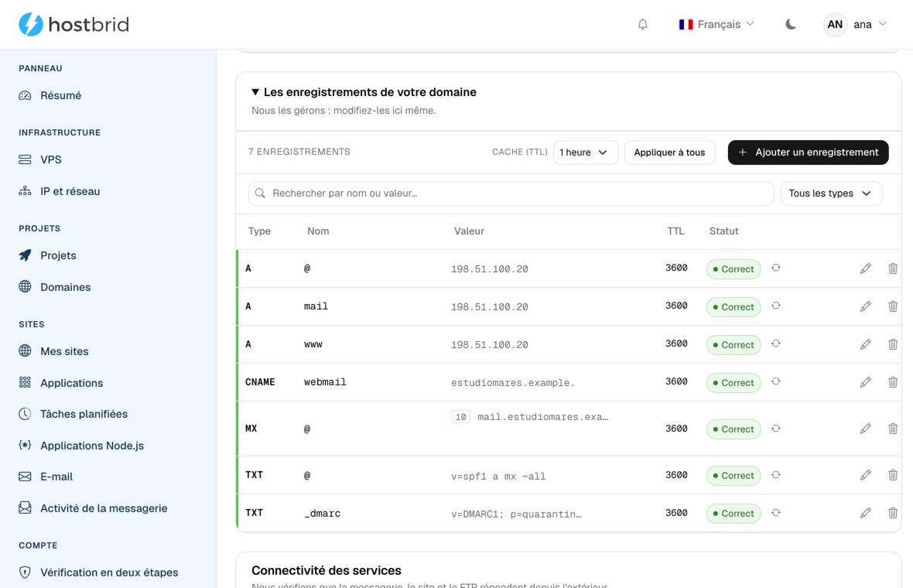Click the 'Nom' column header
Screen dimensions: 913x588
pyautogui.click(x=318, y=231)
